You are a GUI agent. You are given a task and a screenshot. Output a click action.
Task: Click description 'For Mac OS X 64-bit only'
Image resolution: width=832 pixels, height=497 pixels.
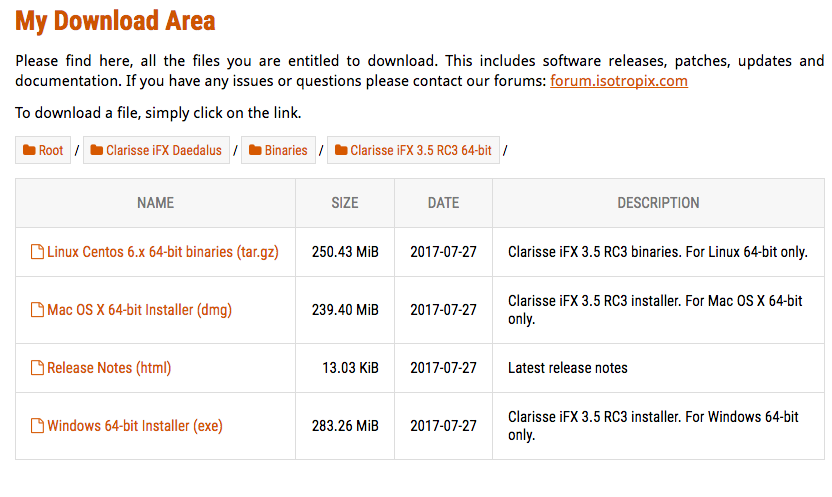tap(655, 310)
